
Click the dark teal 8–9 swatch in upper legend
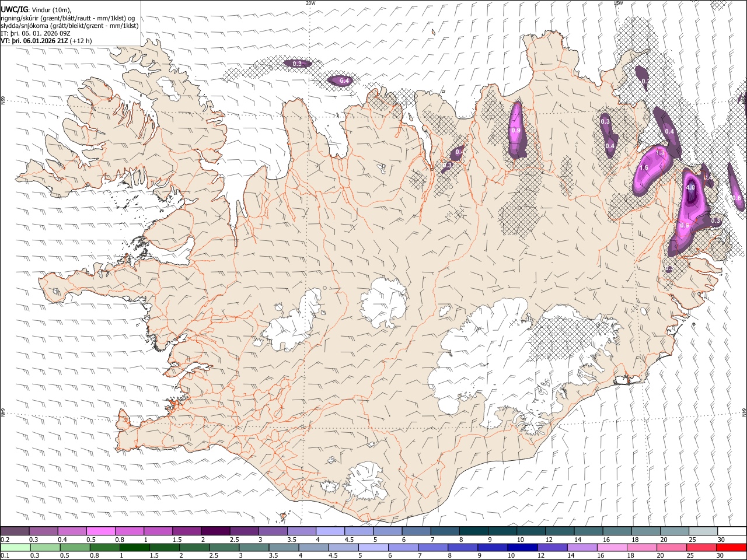pos(473,531)
